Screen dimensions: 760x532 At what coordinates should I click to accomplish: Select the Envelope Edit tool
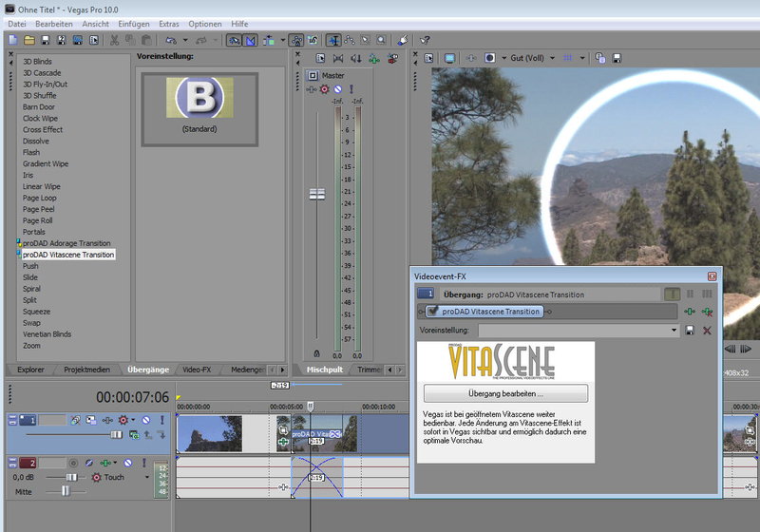(x=350, y=40)
